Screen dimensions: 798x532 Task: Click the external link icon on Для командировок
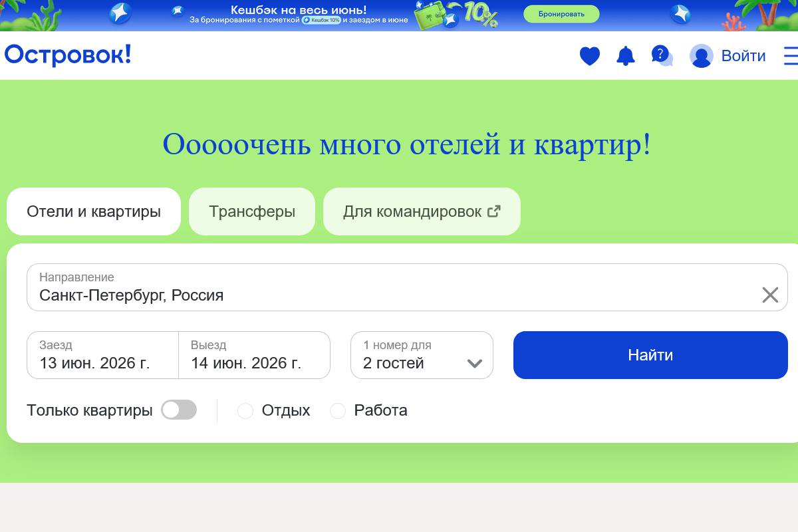(493, 211)
